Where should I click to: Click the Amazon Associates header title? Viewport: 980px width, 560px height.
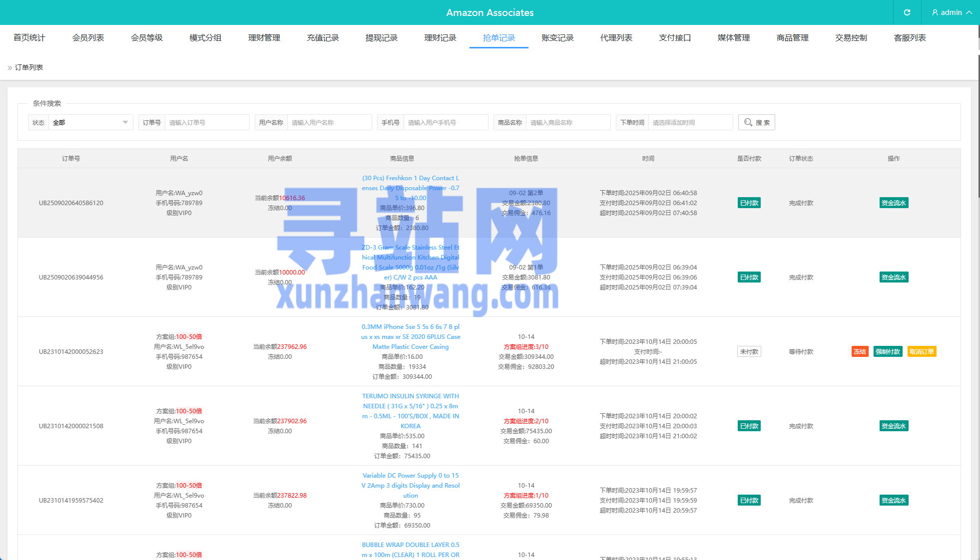(x=490, y=12)
